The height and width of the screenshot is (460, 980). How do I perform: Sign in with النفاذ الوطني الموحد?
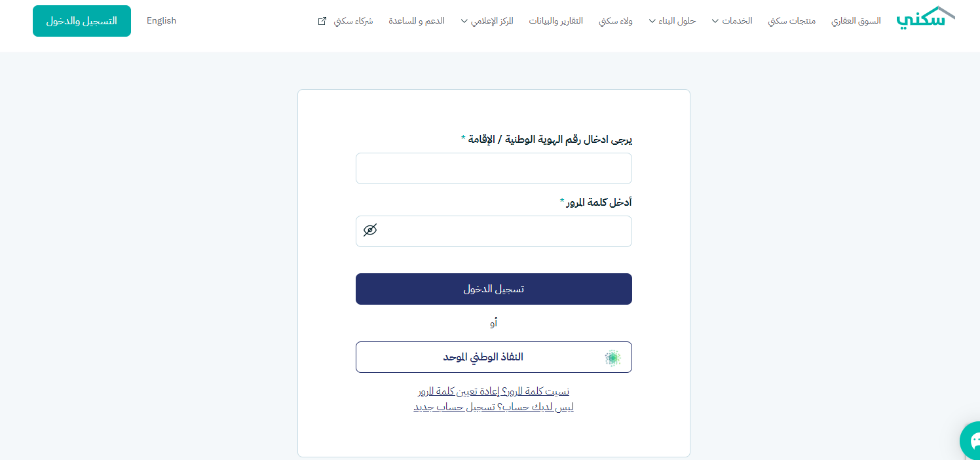pos(494,357)
